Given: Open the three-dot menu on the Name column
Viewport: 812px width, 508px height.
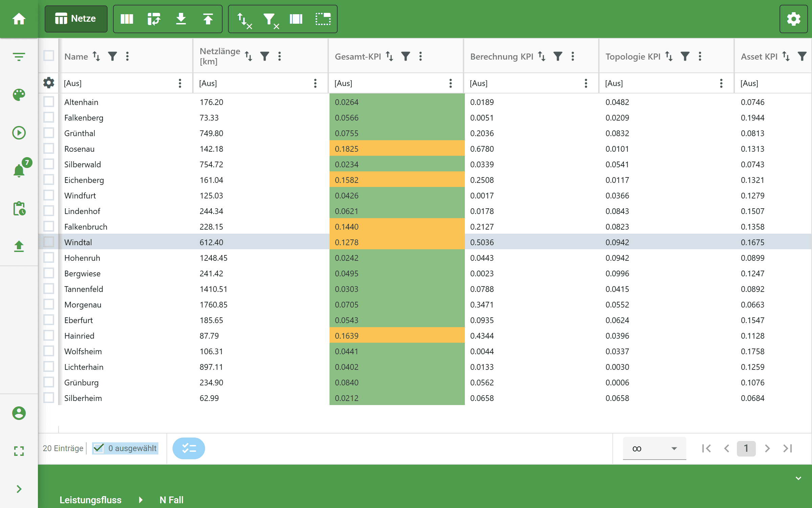Looking at the screenshot, I should coord(128,56).
